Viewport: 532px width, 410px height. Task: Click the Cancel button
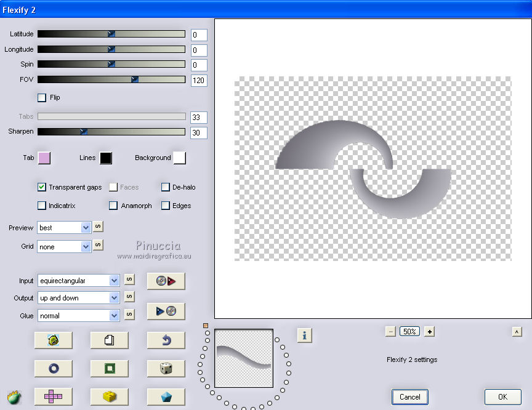pyautogui.click(x=410, y=397)
